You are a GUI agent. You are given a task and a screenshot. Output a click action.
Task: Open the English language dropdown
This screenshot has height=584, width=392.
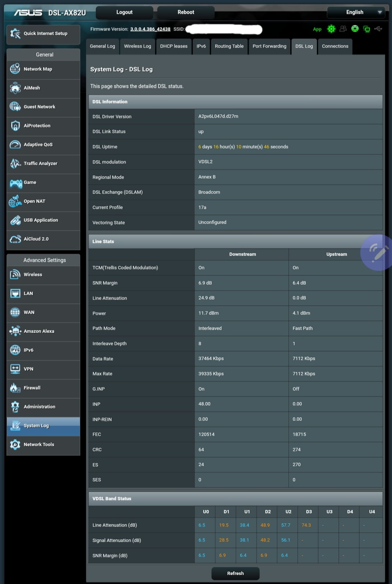(356, 12)
